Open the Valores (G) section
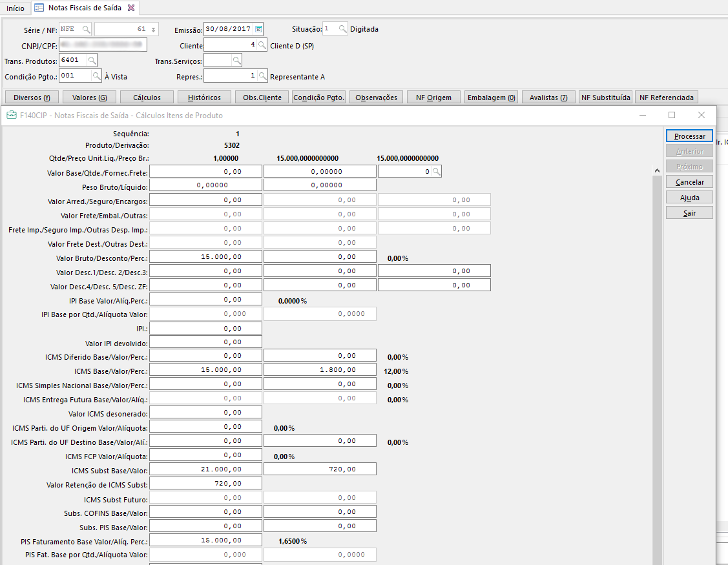The width and height of the screenshot is (728, 565). (x=89, y=98)
